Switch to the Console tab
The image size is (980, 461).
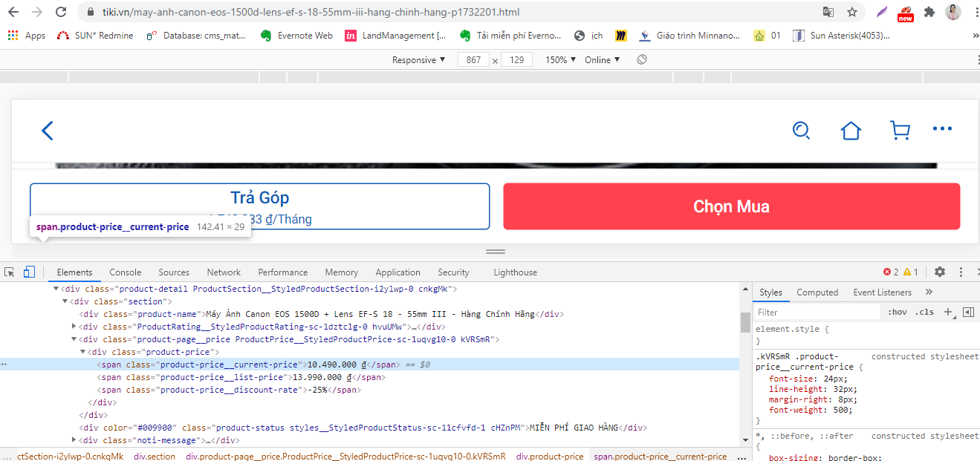pyautogui.click(x=126, y=272)
